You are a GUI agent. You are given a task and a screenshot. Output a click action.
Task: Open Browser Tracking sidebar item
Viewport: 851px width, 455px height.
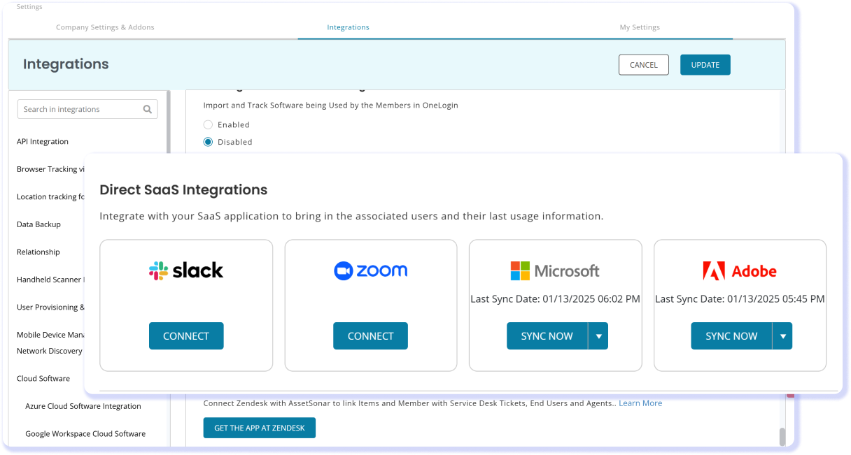[50, 169]
